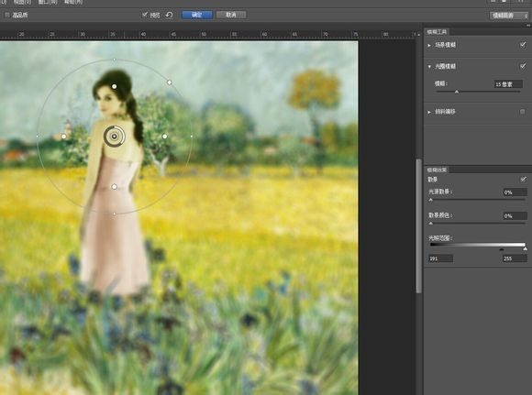Collapse the 光圈模糊 section
This screenshot has width=532, height=395.
[429, 67]
